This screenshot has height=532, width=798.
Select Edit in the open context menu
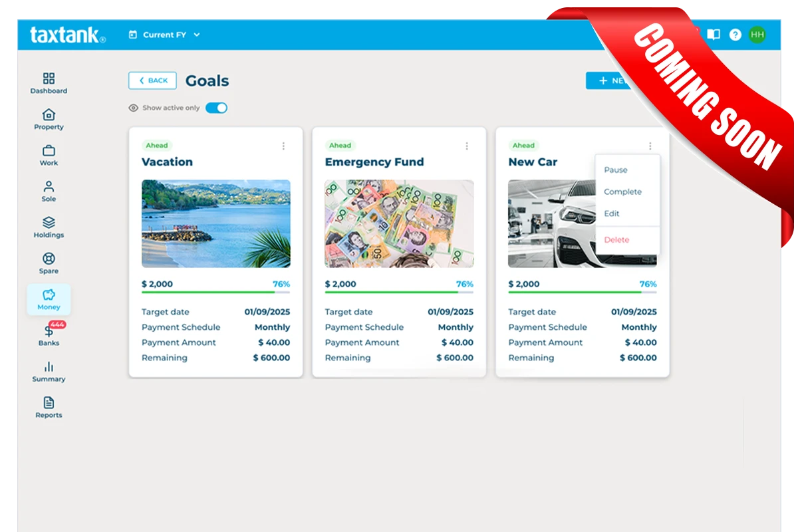point(611,213)
